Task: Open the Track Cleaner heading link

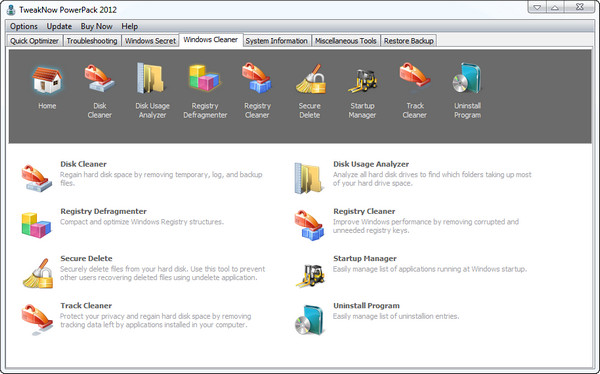Action: tap(86, 306)
